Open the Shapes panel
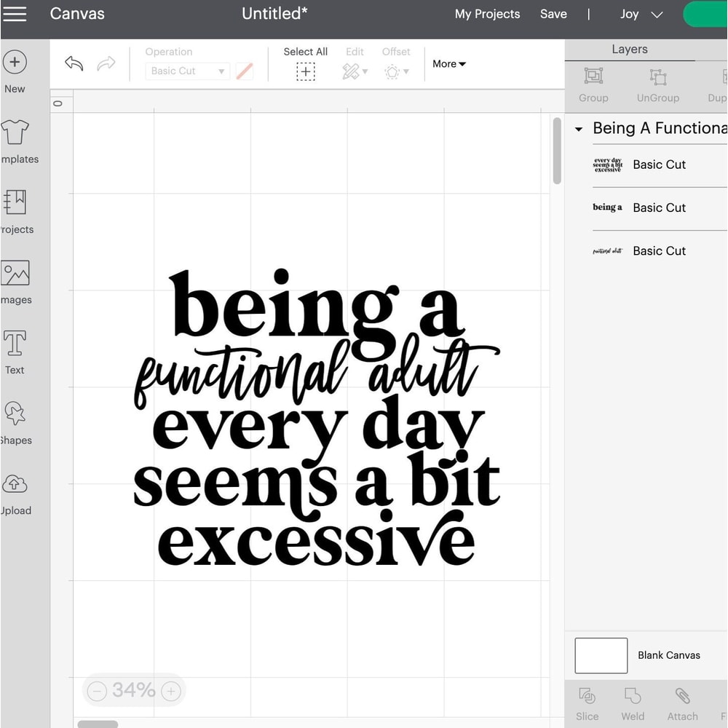The width and height of the screenshot is (728, 728). (x=15, y=421)
